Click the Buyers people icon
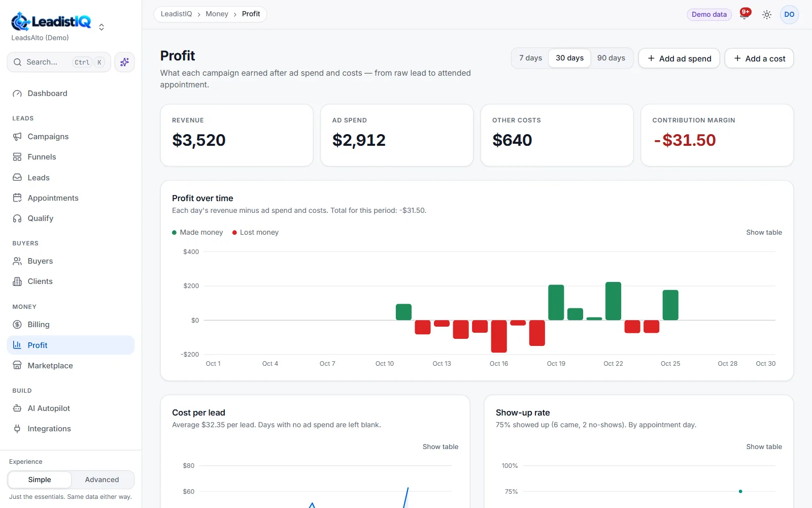This screenshot has width=812, height=508. point(17,261)
